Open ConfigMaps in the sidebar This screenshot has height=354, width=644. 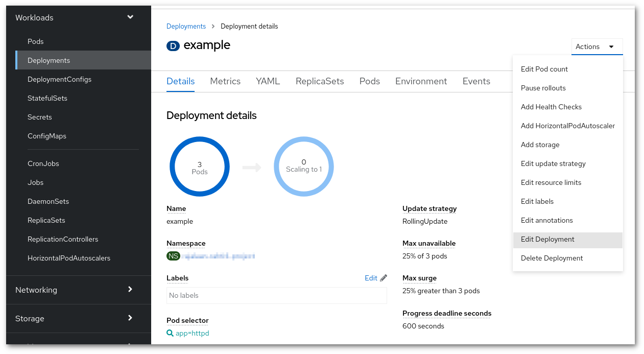click(x=47, y=136)
